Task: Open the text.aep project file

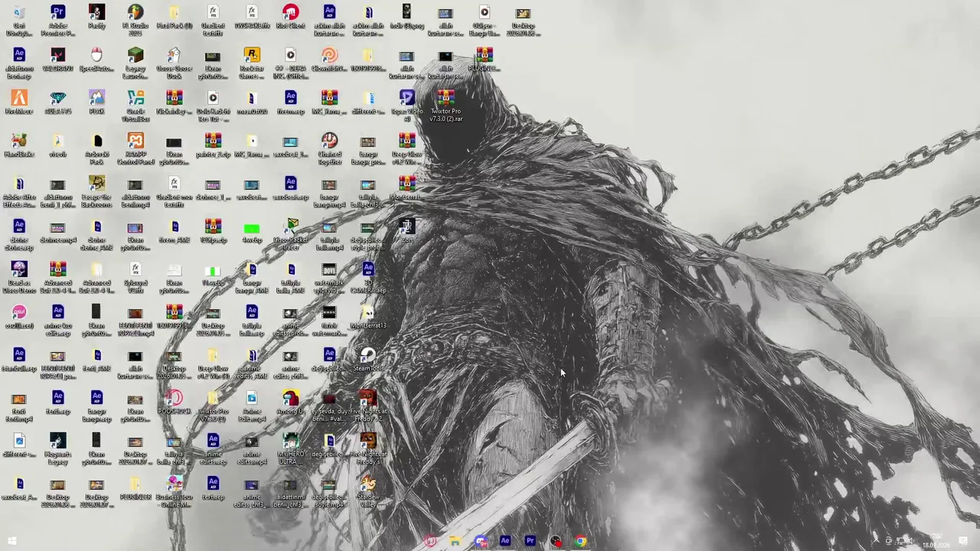Action: click(213, 488)
